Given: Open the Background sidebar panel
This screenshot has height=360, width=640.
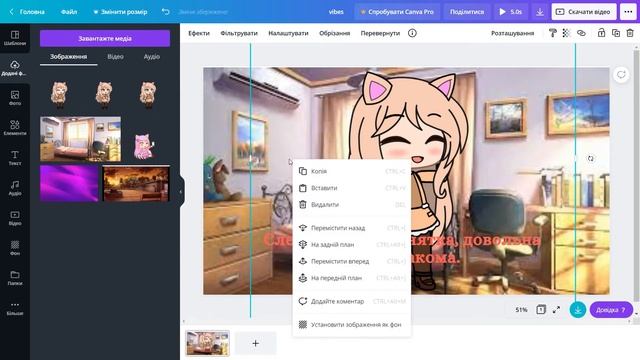Looking at the screenshot, I should 15,247.
